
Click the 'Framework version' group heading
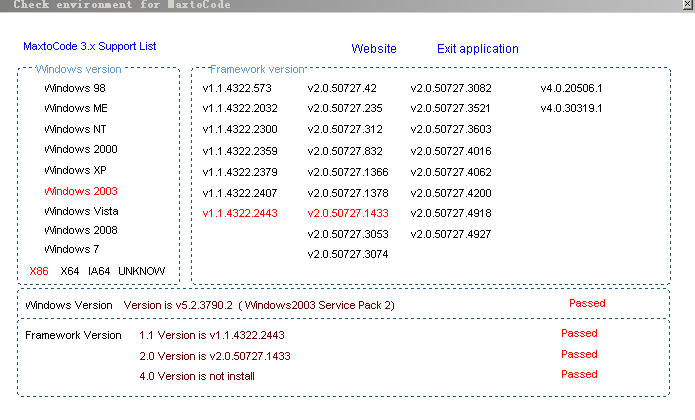coord(257,69)
